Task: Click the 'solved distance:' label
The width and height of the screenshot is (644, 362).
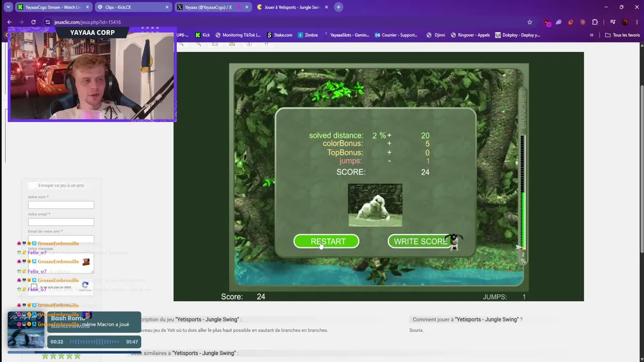Action: pyautogui.click(x=336, y=136)
